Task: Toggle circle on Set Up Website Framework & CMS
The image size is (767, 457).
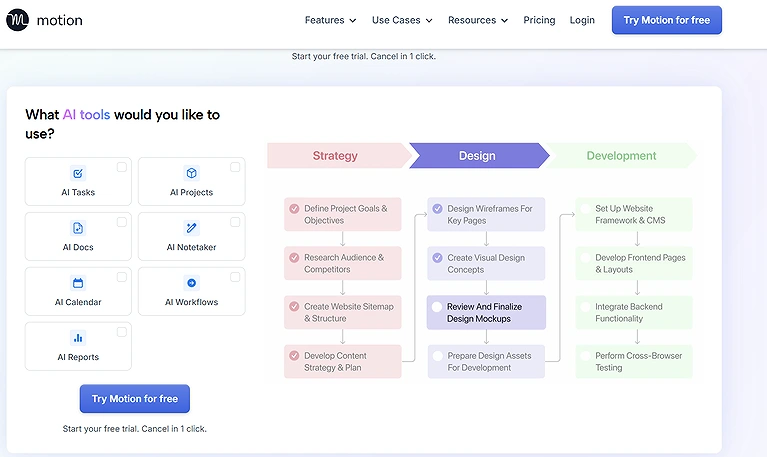Action: click(585, 209)
